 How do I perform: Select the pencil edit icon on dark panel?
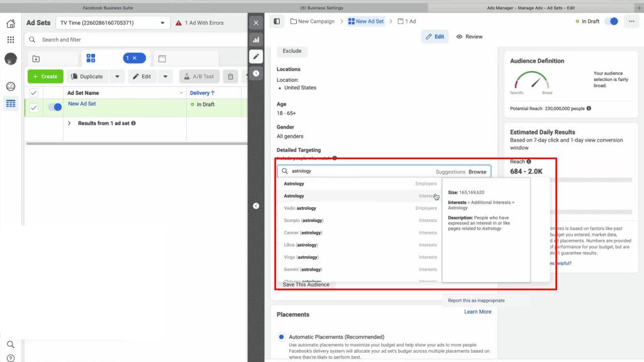pyautogui.click(x=256, y=56)
